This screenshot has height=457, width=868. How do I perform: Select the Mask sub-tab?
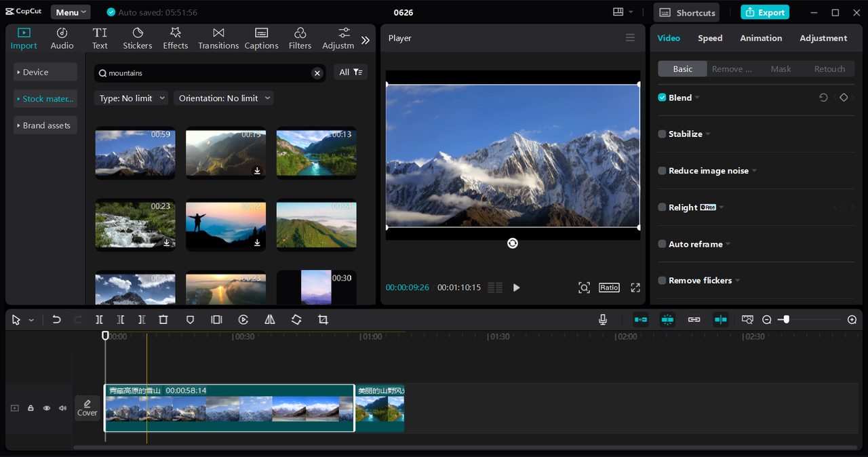[781, 69]
